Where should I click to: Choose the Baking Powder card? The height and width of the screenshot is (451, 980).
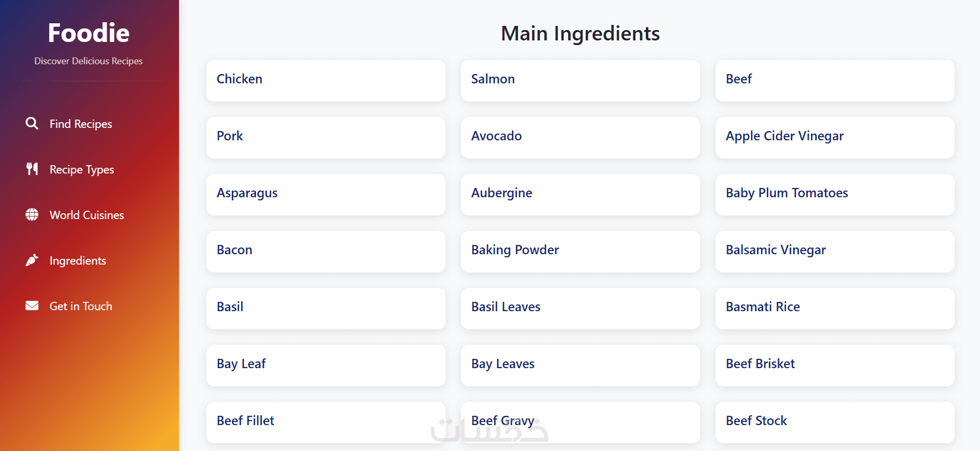pyautogui.click(x=580, y=251)
